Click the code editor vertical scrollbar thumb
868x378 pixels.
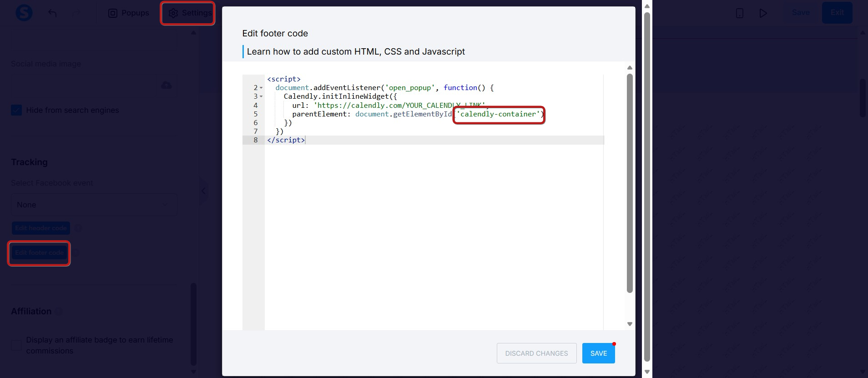630,183
